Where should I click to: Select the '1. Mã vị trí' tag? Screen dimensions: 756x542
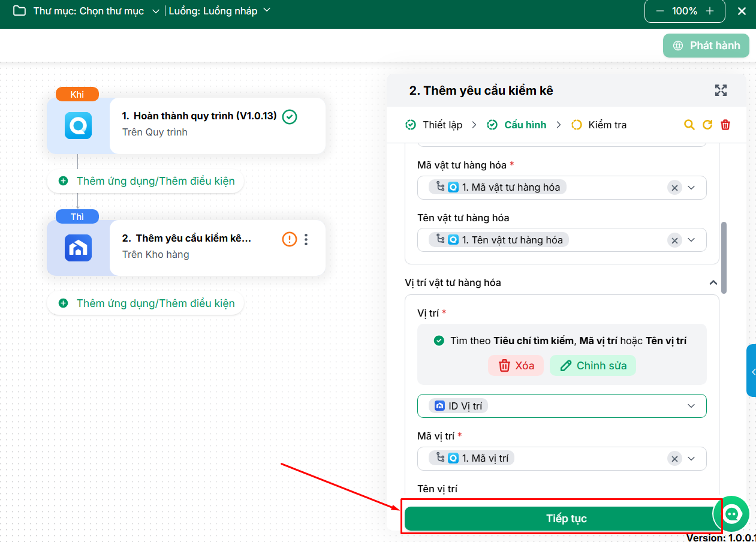pyautogui.click(x=472, y=458)
